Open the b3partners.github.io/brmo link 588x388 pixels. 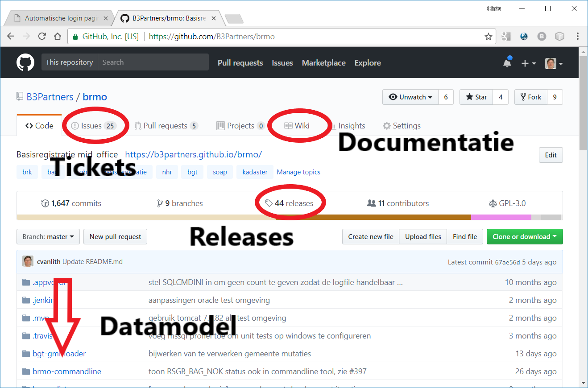point(193,154)
